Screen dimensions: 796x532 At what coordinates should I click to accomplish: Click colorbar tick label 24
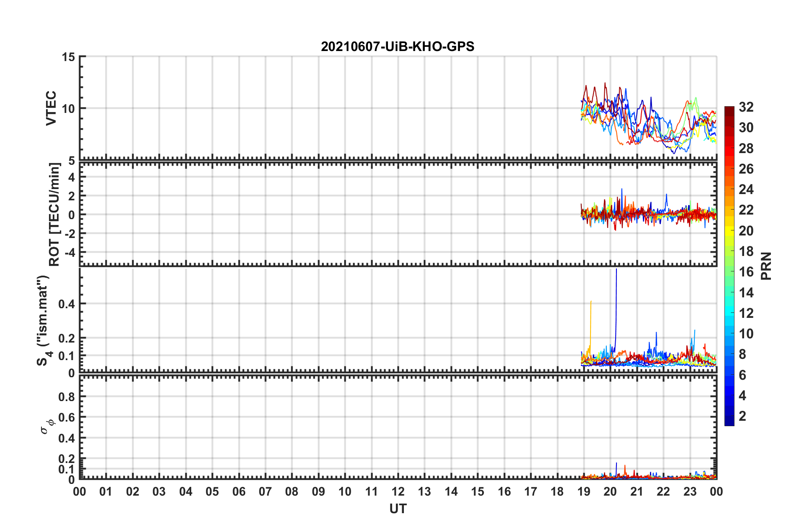click(x=746, y=189)
